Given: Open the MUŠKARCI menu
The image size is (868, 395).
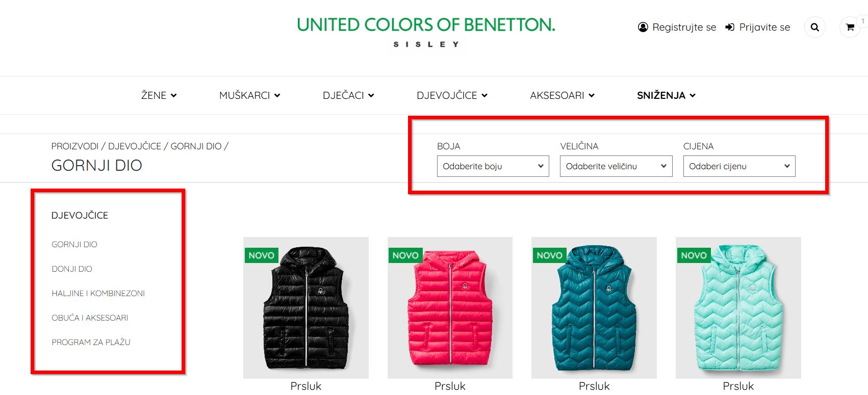Looking at the screenshot, I should click(x=245, y=95).
